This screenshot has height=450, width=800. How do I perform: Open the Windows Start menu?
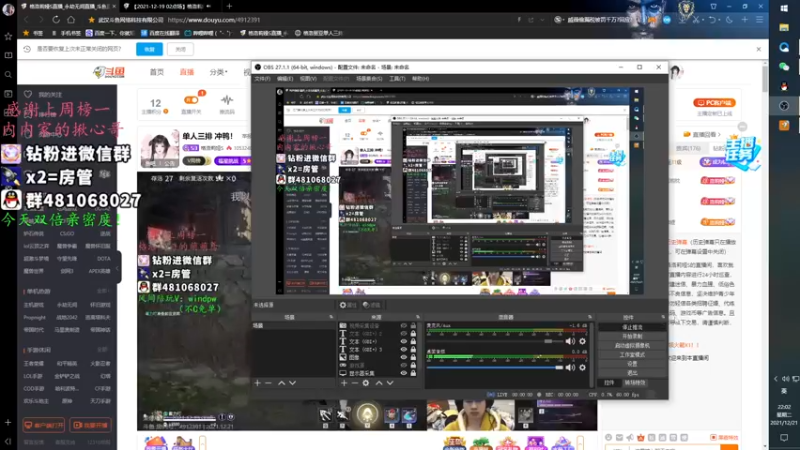pyautogui.click(x=784, y=8)
